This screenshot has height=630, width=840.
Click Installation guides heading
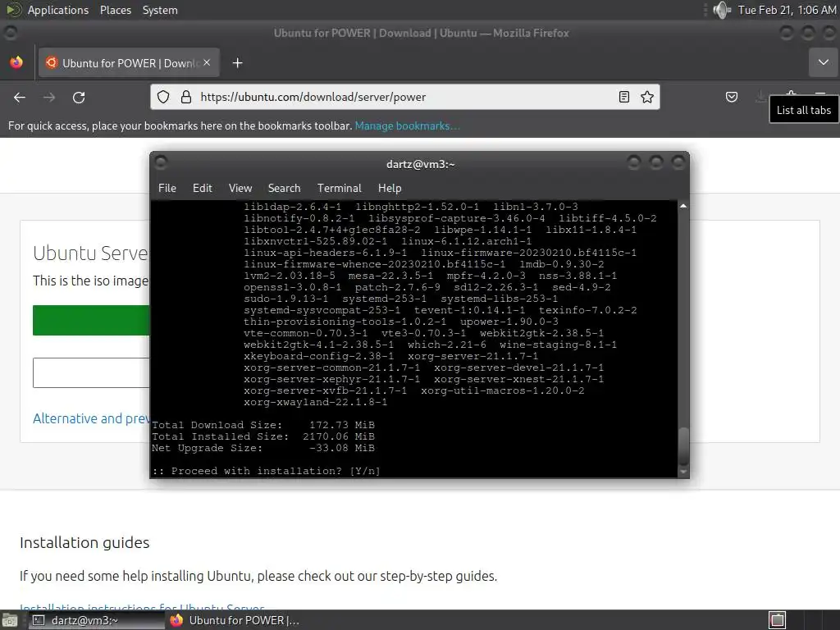coord(84,543)
